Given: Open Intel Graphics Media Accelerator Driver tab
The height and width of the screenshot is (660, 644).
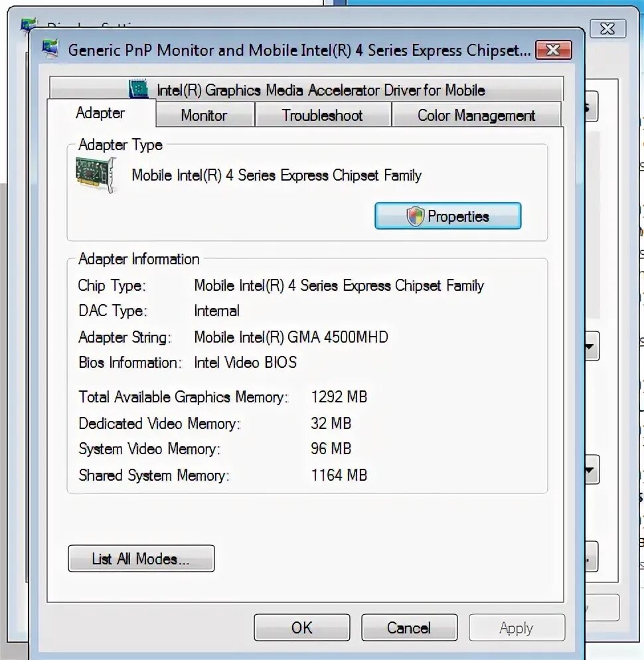Looking at the screenshot, I should tap(307, 89).
